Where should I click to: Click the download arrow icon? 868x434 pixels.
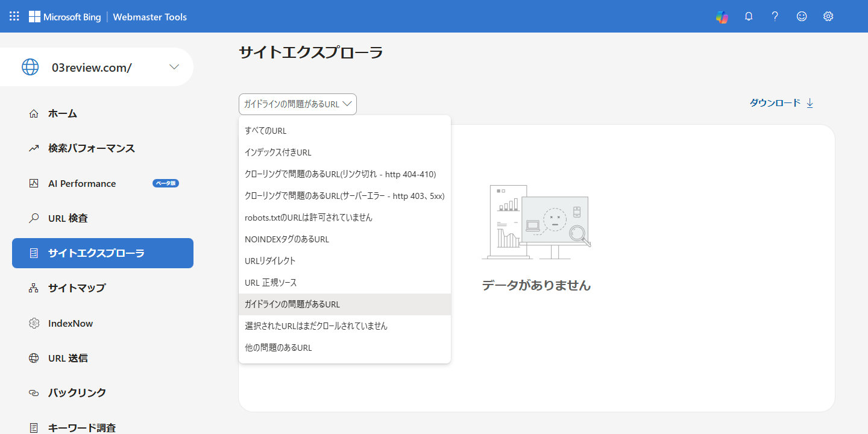(810, 103)
